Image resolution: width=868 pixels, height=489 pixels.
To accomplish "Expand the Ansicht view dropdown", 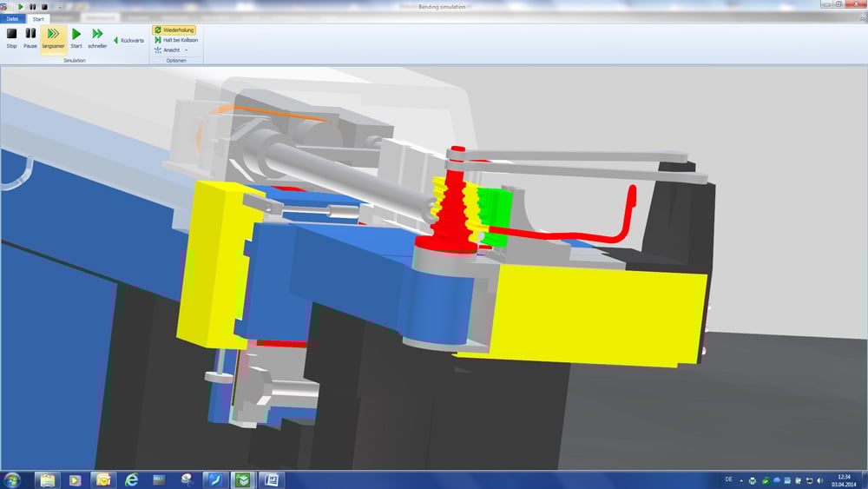I will (x=171, y=50).
